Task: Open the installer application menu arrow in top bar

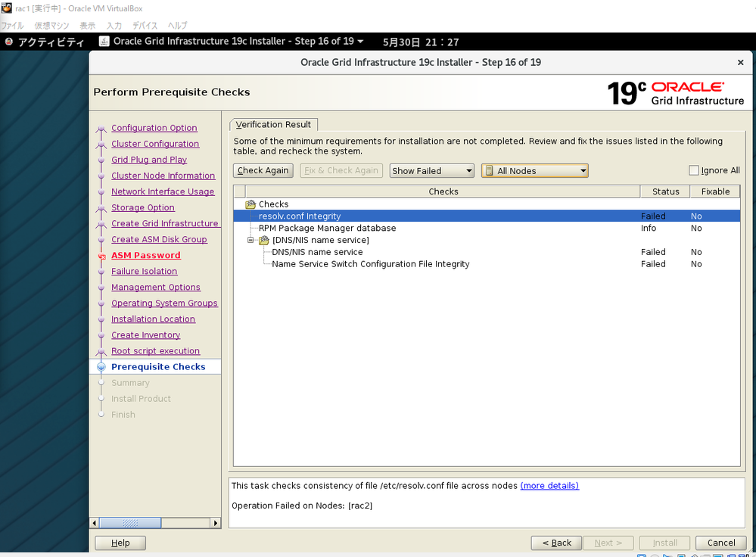Action: click(x=360, y=42)
